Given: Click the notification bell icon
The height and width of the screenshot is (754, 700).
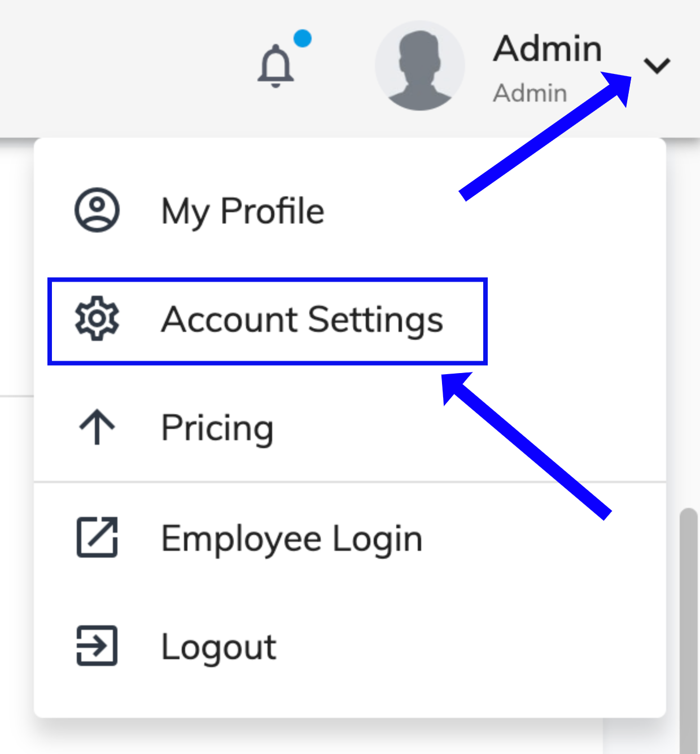Looking at the screenshot, I should coord(277,65).
